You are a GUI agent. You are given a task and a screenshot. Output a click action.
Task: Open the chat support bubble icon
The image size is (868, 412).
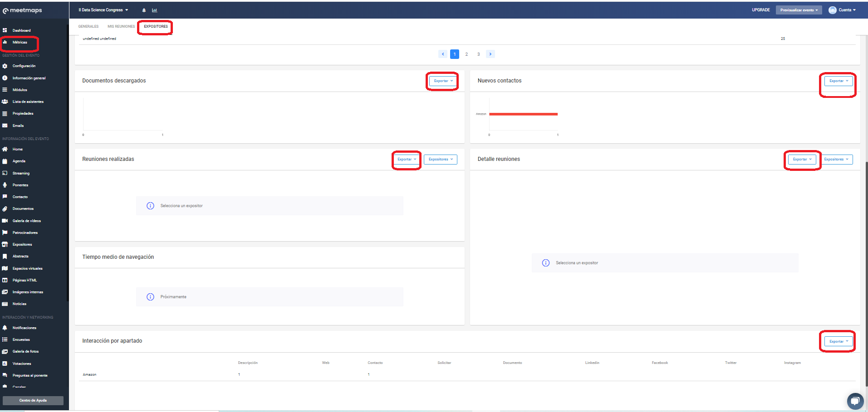click(855, 401)
